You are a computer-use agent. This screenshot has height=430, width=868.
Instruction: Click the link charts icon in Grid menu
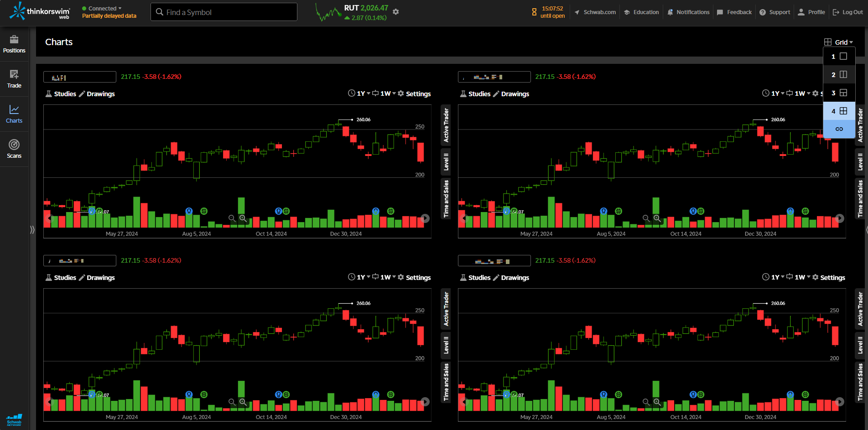(839, 129)
